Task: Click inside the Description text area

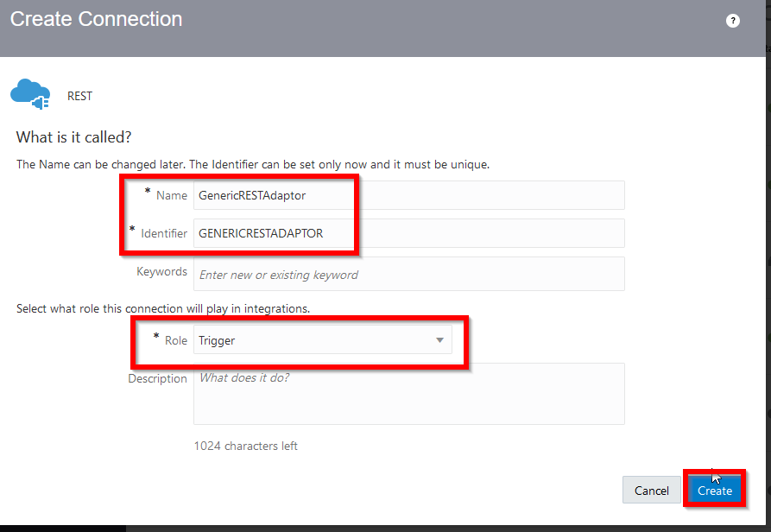Action: click(x=408, y=394)
